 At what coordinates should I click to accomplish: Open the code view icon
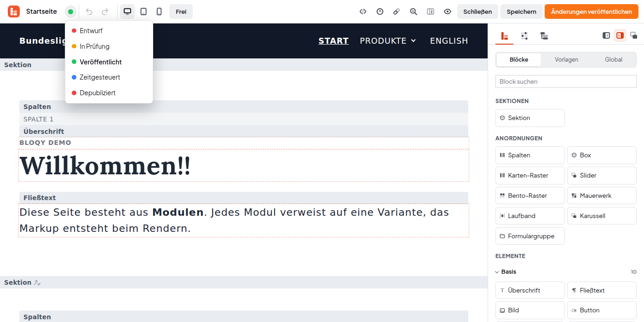pyautogui.click(x=363, y=11)
